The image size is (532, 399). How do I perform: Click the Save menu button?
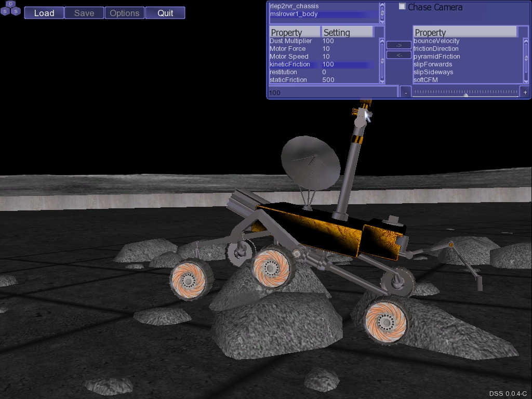pyautogui.click(x=84, y=13)
